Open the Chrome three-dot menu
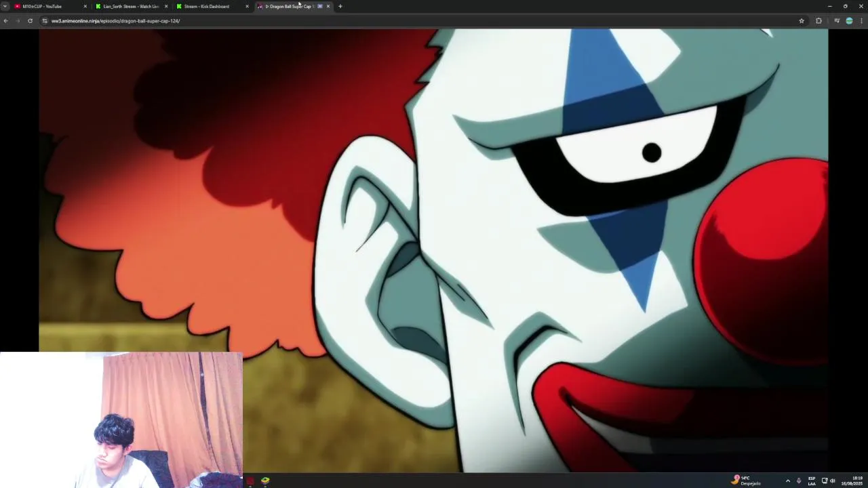Viewport: 868px width, 488px height. point(861,21)
